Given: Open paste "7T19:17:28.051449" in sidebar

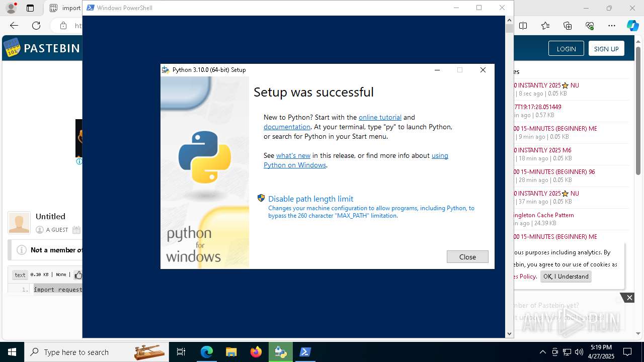Looking at the screenshot, I should point(537,107).
